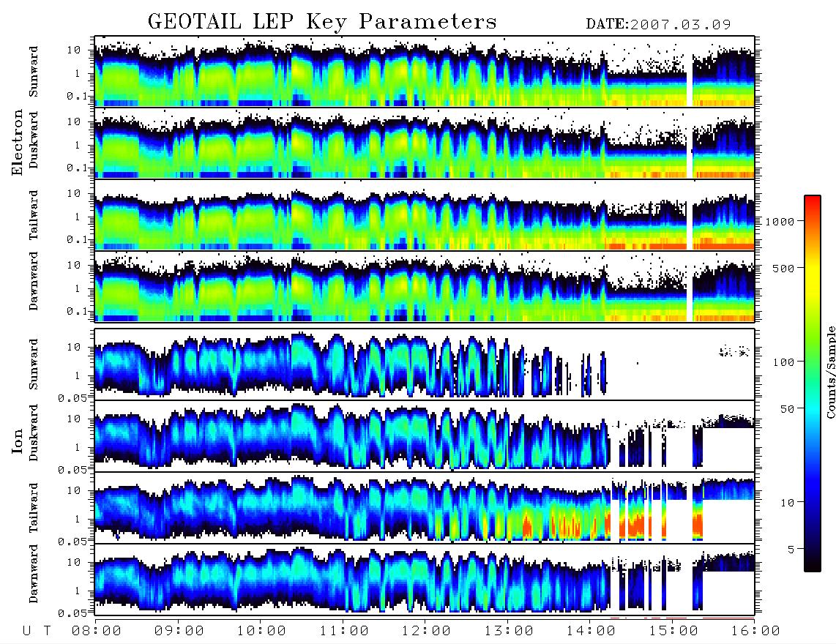Click the "Counts/Sample" color bar title

pyautogui.click(x=830, y=372)
